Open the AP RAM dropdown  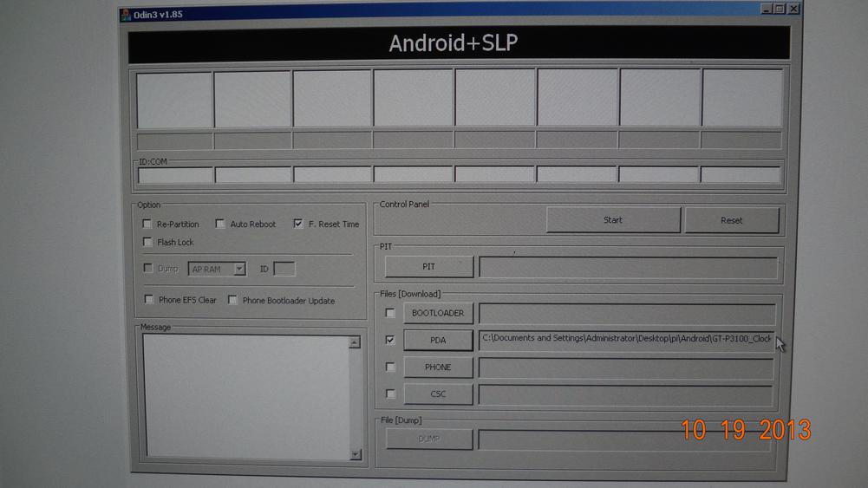click(239, 269)
